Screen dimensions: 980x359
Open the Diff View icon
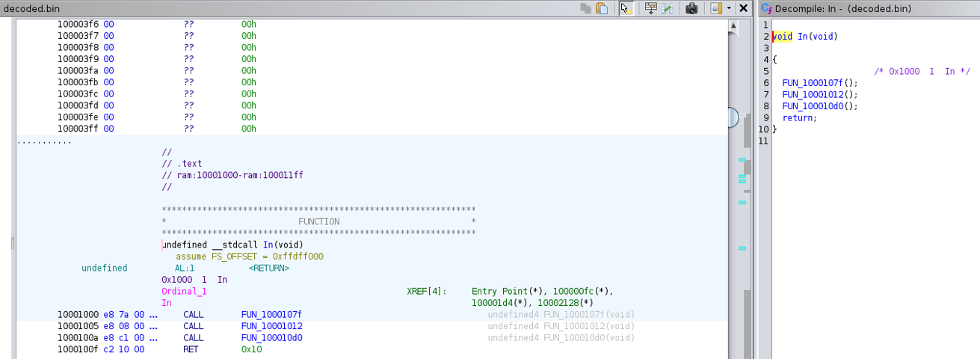[x=667, y=8]
